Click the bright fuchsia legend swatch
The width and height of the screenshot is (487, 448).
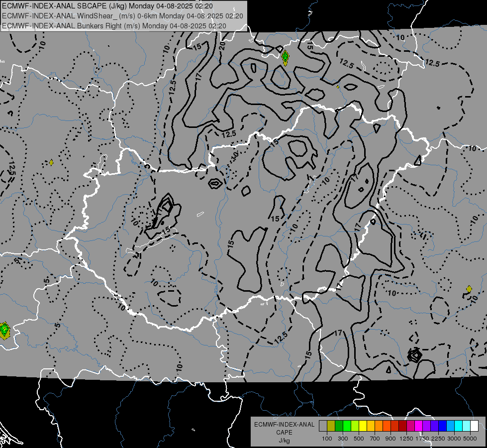point(419,426)
